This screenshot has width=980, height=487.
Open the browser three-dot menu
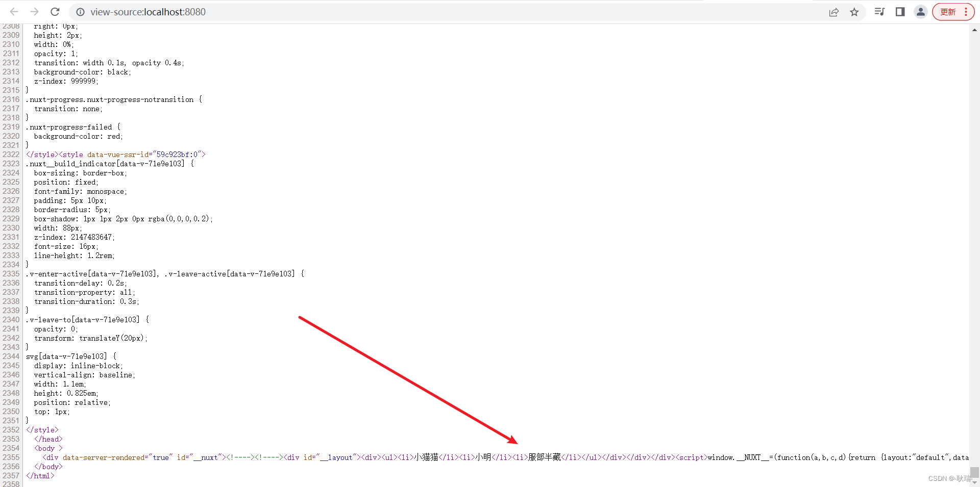coord(966,12)
